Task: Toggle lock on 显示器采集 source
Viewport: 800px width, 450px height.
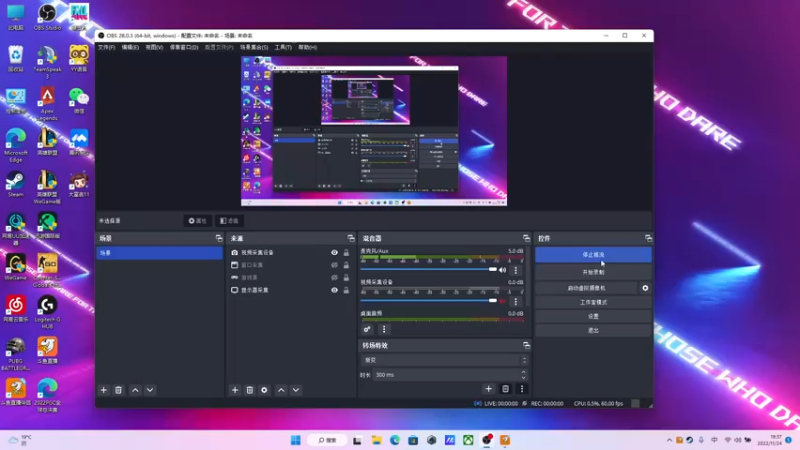Action: click(x=346, y=290)
